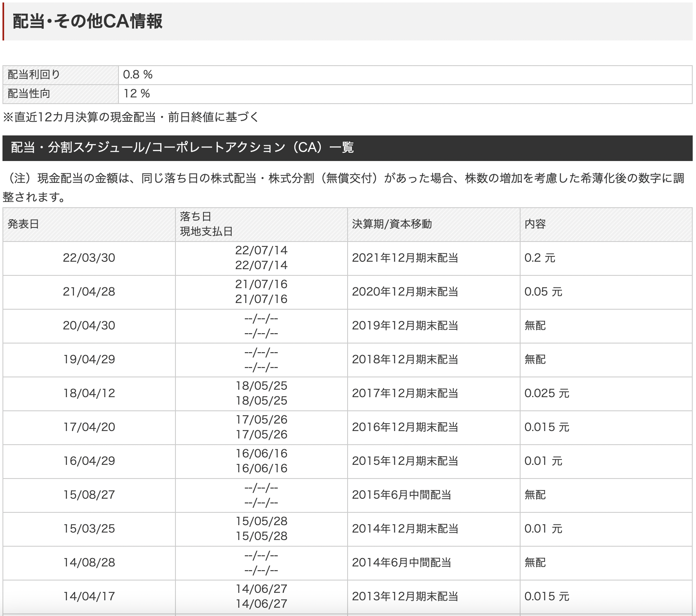696x616 pixels.
Task: Click the 内容 column header
Action: click(606, 224)
